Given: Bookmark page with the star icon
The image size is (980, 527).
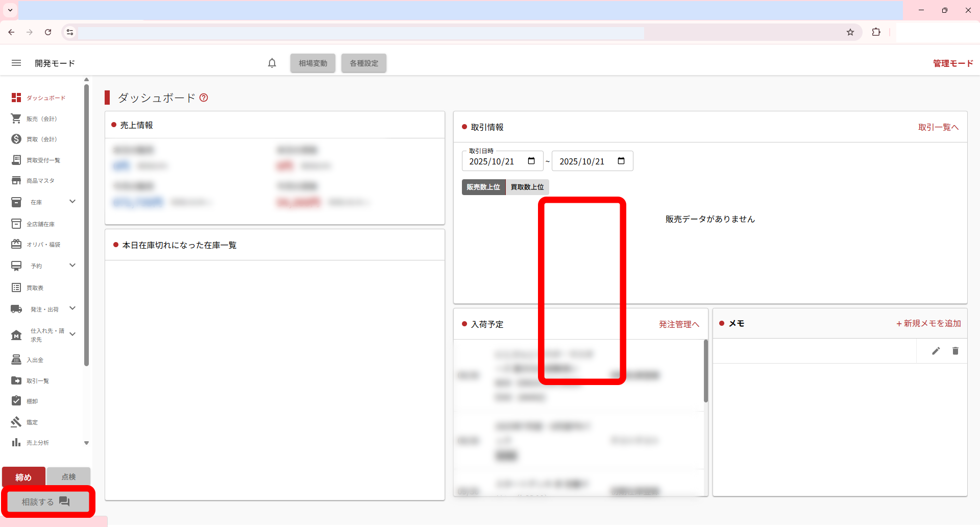Looking at the screenshot, I should point(850,32).
